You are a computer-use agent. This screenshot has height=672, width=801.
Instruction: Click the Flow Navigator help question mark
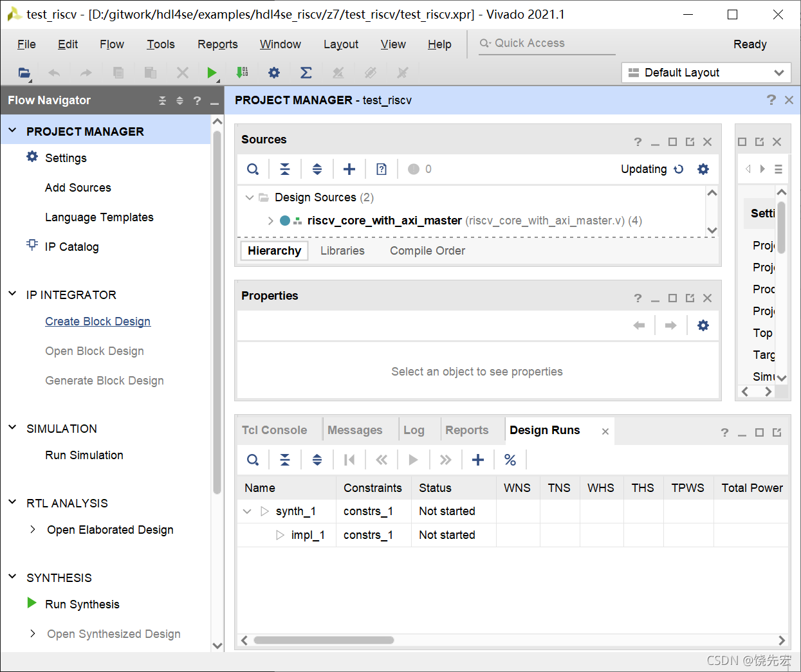[197, 101]
